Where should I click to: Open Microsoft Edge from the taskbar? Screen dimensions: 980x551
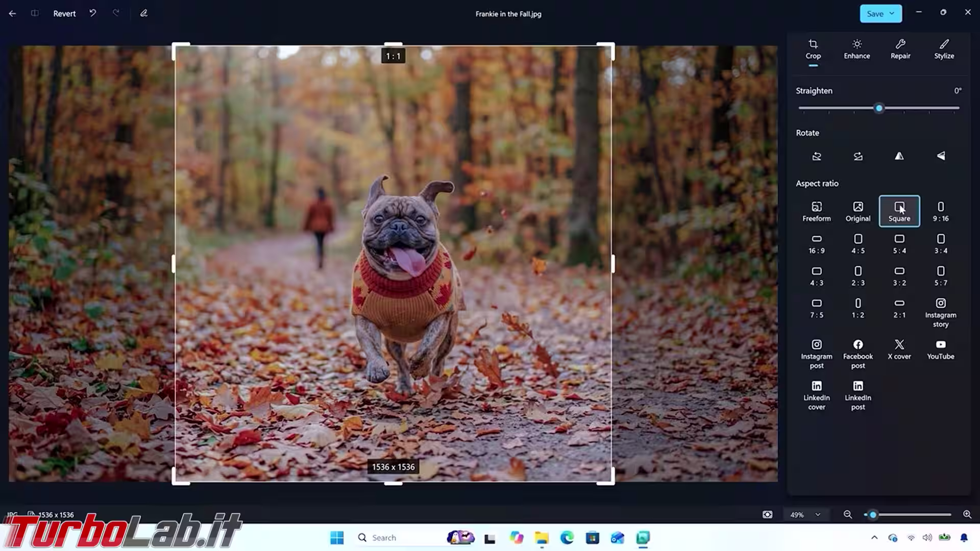click(567, 538)
